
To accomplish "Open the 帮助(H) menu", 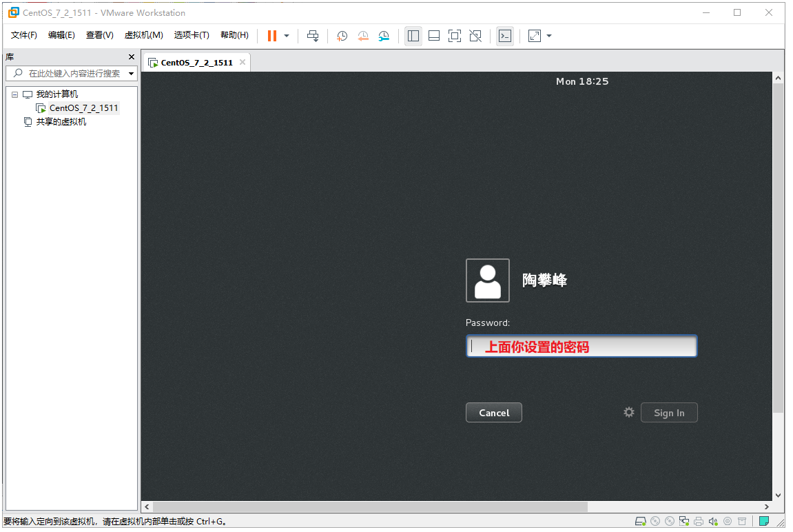I will 234,35.
